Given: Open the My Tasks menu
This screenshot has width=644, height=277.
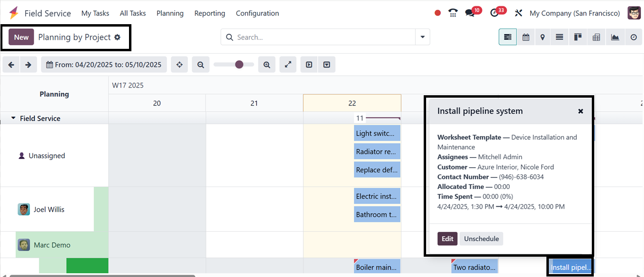Looking at the screenshot, I should click(x=95, y=13).
